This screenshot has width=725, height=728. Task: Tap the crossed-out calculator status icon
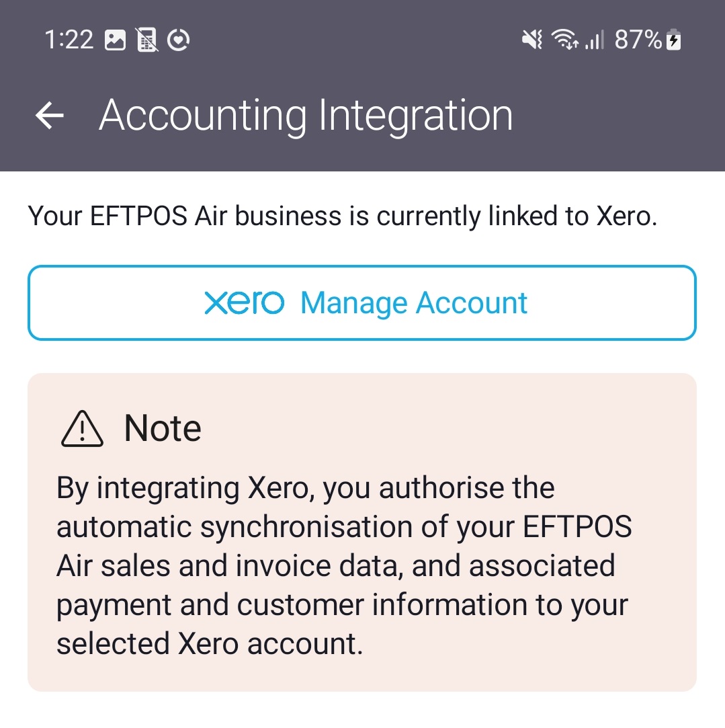147,41
